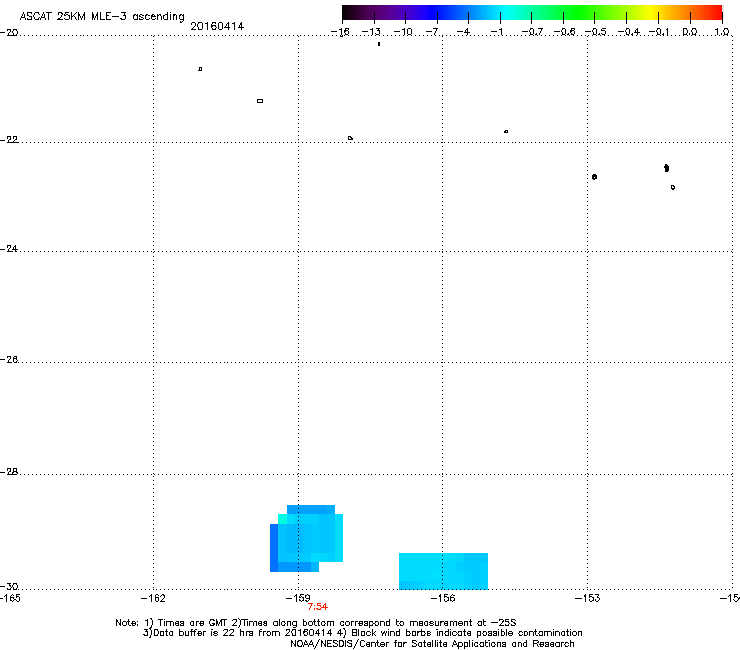Viewport: 740px width, 650px height.
Task: Click the -0.5 color bar label
Action: click(596, 32)
